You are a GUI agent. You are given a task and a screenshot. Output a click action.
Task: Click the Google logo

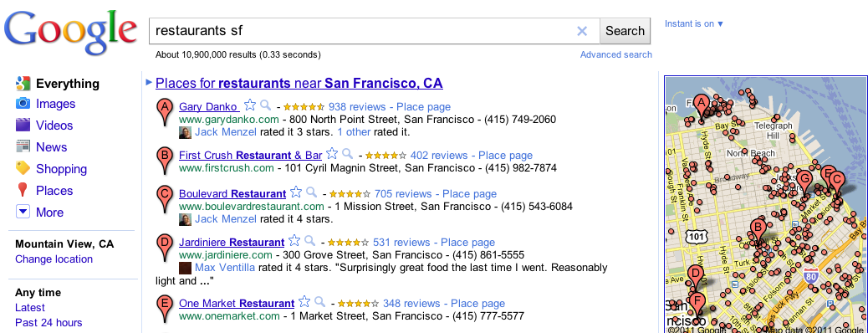pos(70,32)
